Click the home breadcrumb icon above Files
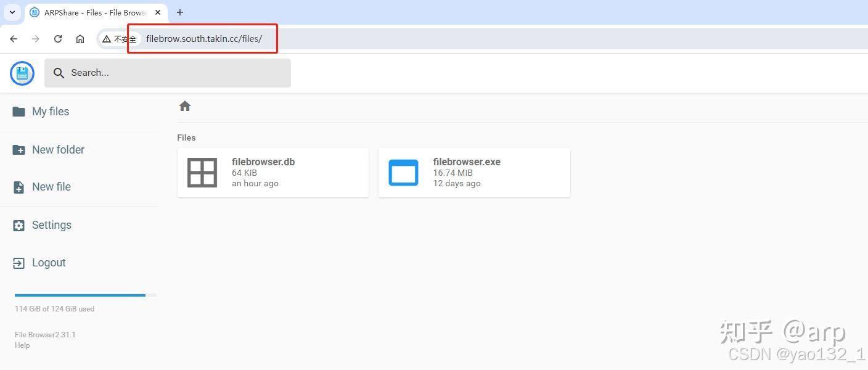The image size is (868, 370). pos(184,105)
